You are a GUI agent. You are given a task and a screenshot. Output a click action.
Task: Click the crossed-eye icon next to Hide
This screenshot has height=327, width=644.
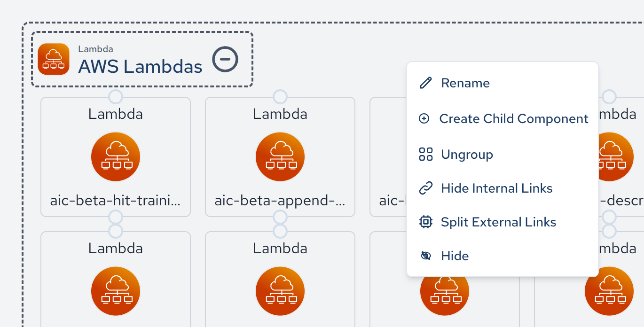[x=425, y=256]
